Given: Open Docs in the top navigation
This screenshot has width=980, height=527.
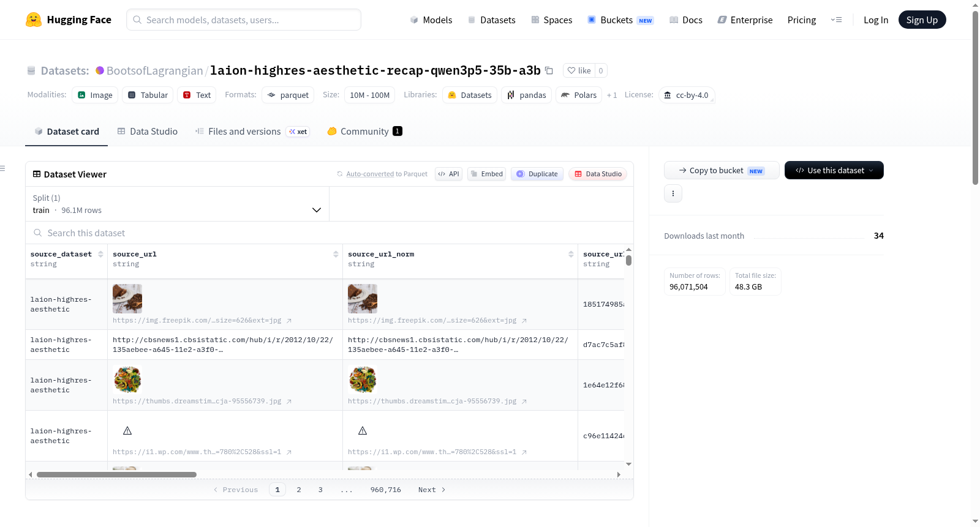Looking at the screenshot, I should pyautogui.click(x=686, y=20).
